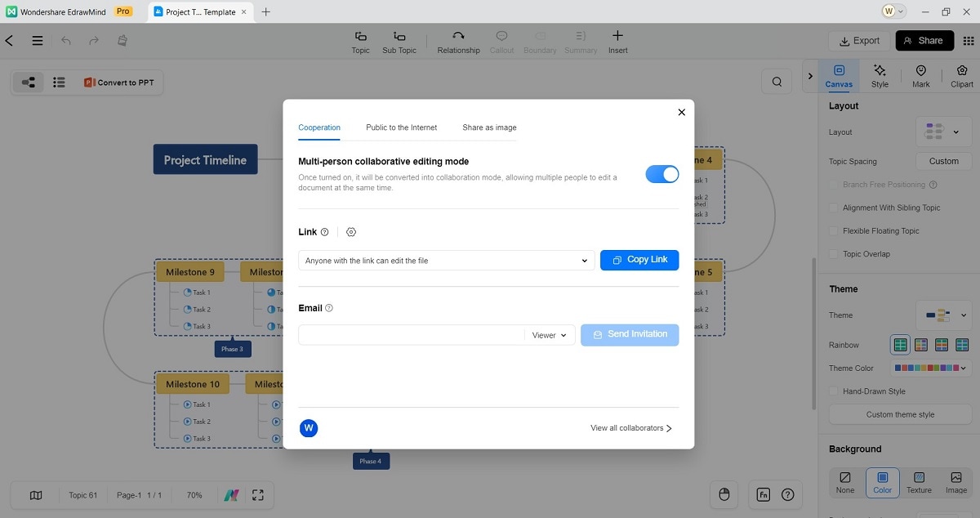
Task: Open the Mark panel on the right
Action: pyautogui.click(x=920, y=75)
